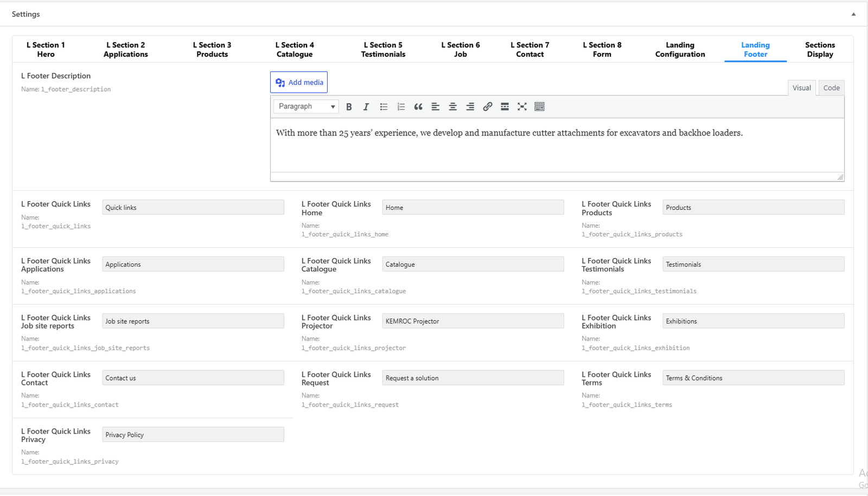This screenshot has width=868, height=496.
Task: Edit the 'Terms & Conditions' field
Action: point(754,378)
